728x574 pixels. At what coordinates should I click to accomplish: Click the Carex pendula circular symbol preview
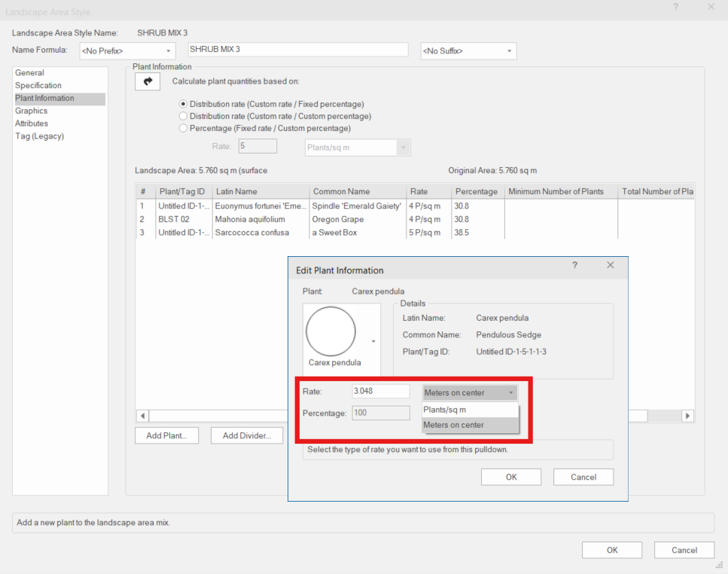click(332, 329)
